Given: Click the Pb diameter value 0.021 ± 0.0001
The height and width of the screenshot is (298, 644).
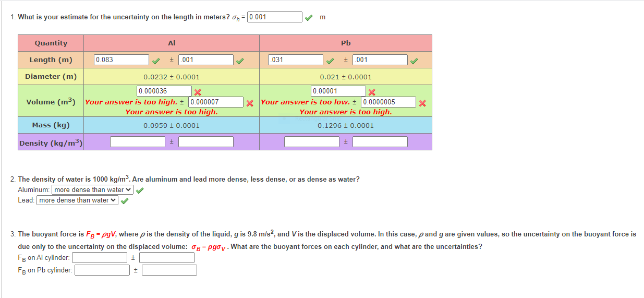Looking at the screenshot, I should point(346,77).
